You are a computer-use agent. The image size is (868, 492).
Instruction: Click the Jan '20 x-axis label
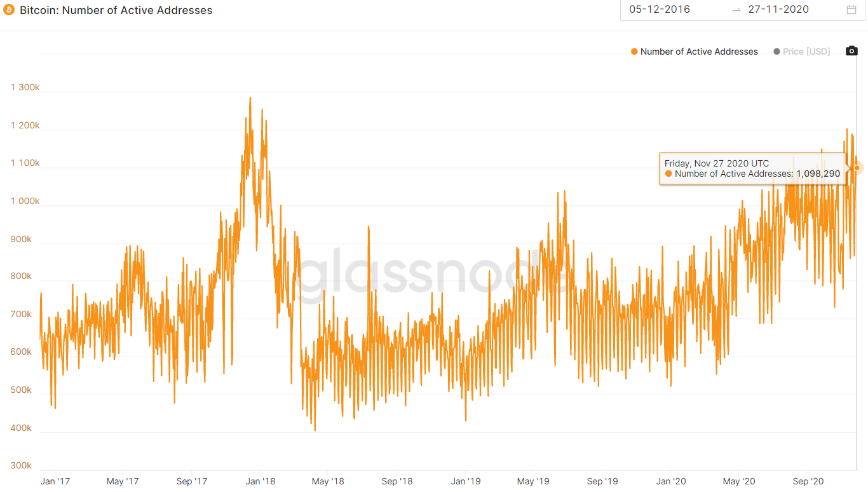(671, 481)
